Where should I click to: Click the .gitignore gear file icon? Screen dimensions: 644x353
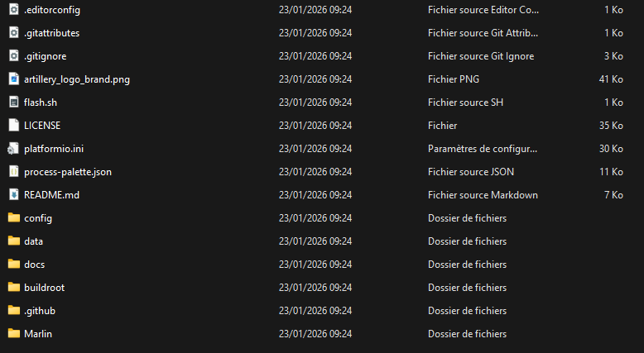click(x=13, y=56)
